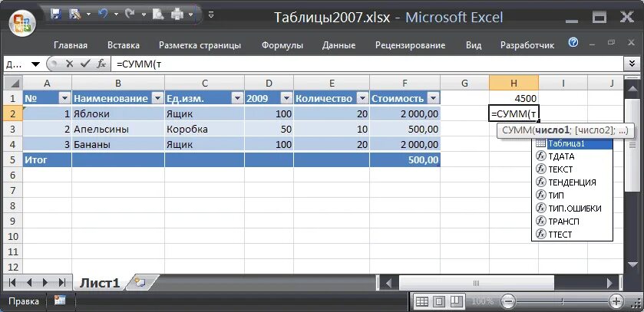Click the zoom in plus button
The image size is (644, 312).
[x=616, y=302]
